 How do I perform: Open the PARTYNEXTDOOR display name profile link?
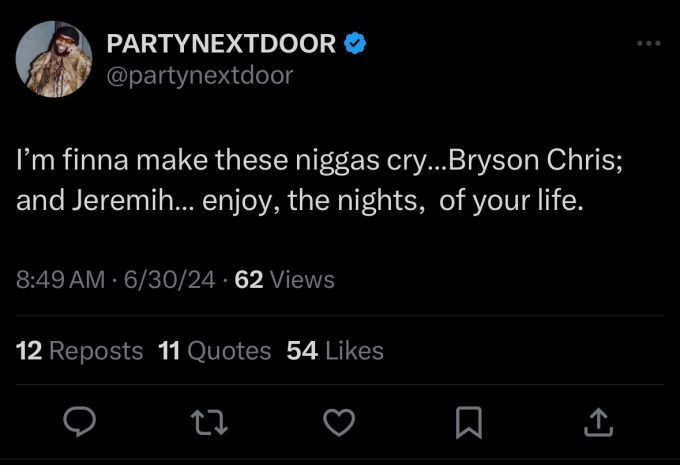coord(221,43)
